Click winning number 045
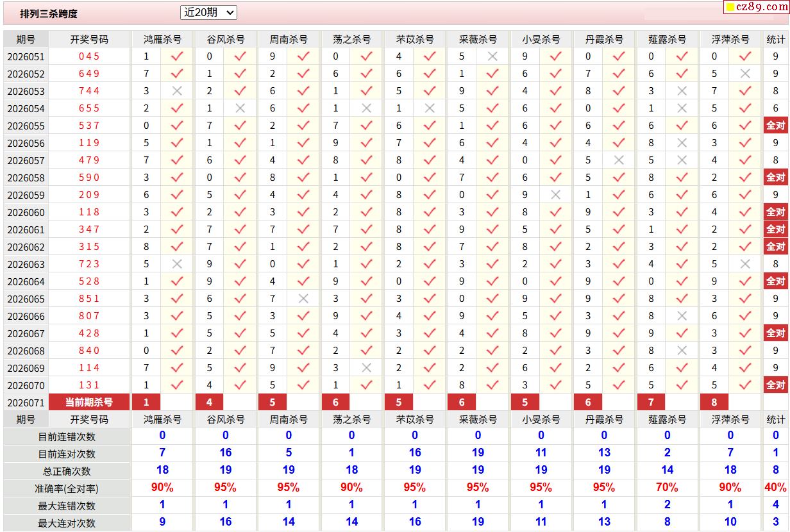Image resolution: width=790 pixels, height=532 pixels. click(x=89, y=56)
